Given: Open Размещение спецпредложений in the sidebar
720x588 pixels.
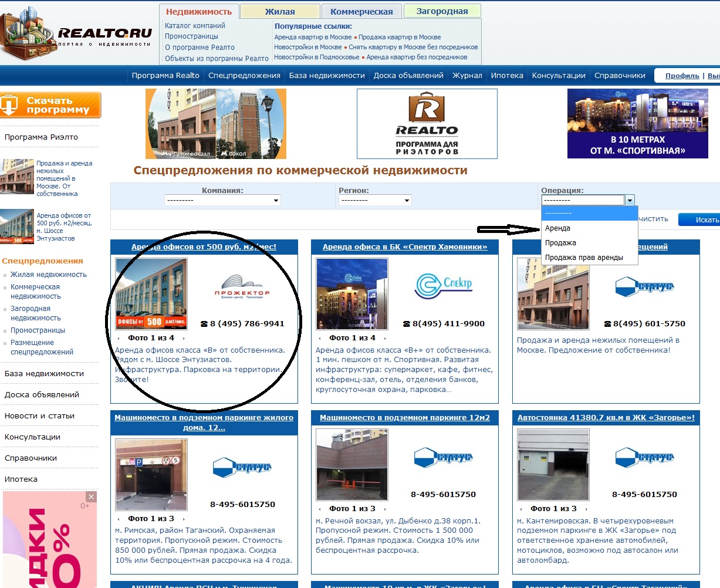Looking at the screenshot, I should 42,347.
